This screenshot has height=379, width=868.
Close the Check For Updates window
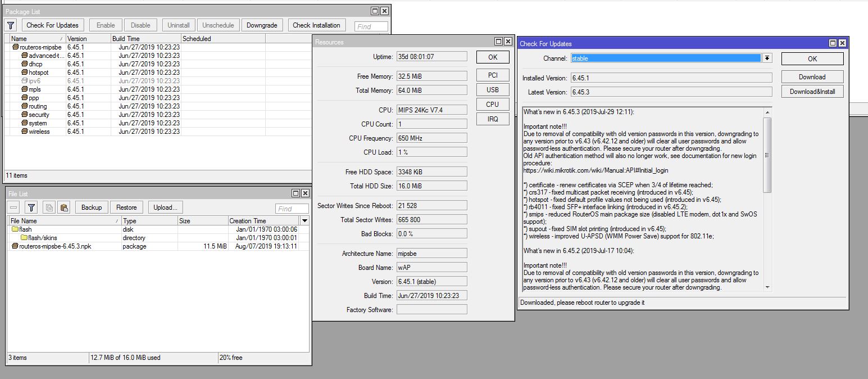click(x=842, y=43)
